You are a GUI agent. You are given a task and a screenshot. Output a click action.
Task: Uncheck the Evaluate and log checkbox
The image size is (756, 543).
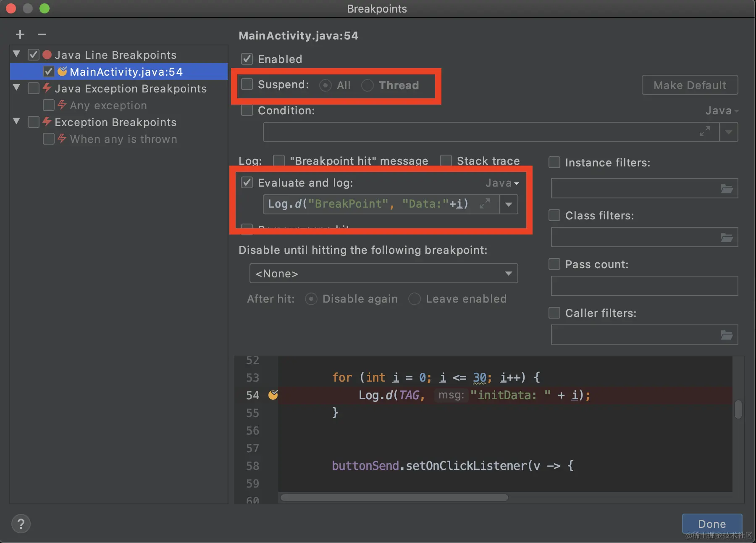(247, 182)
